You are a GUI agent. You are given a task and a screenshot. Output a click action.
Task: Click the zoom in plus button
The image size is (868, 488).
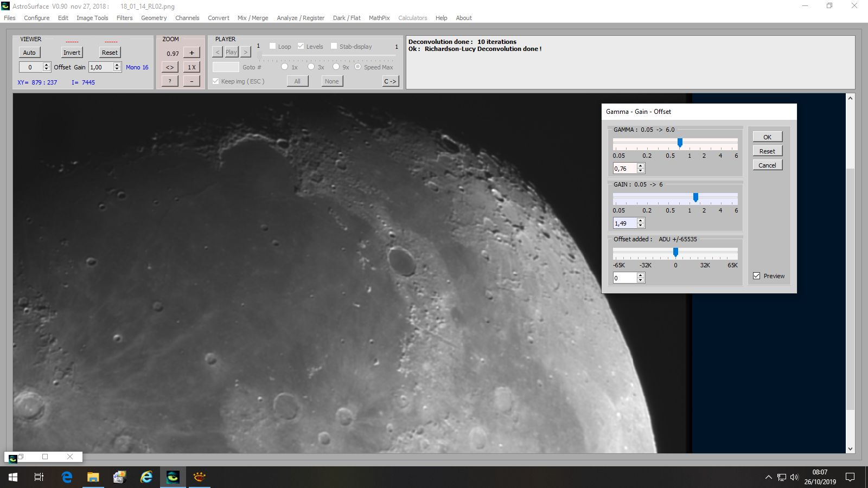click(192, 53)
